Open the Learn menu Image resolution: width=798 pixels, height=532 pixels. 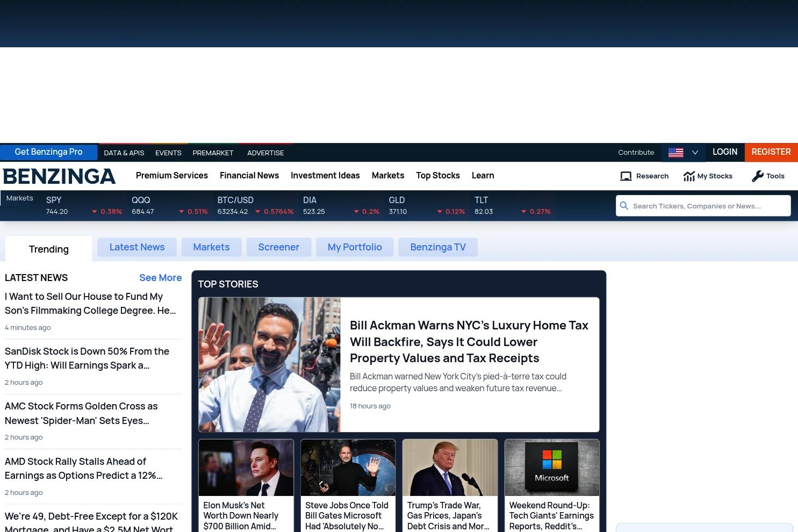[x=483, y=175]
